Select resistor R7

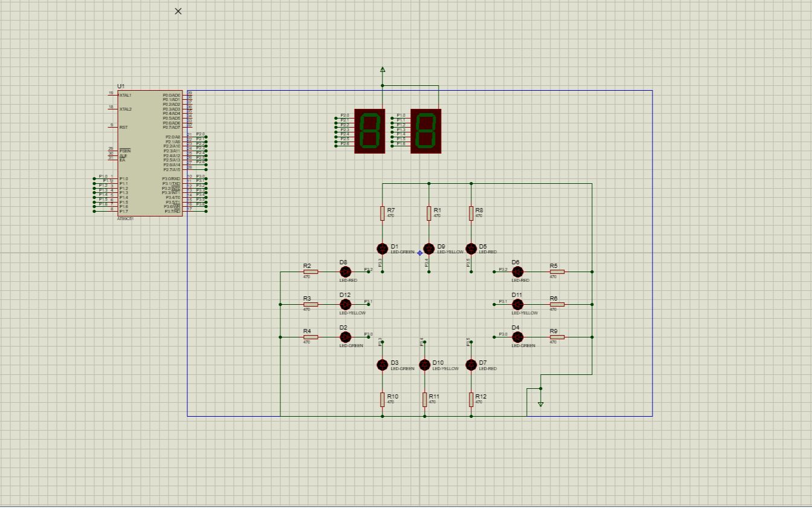(382, 213)
